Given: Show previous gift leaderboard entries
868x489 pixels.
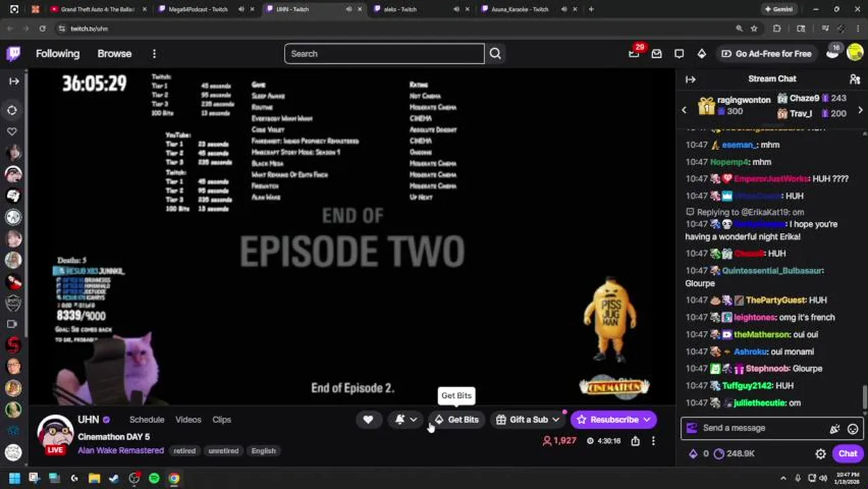Looking at the screenshot, I should point(685,109).
